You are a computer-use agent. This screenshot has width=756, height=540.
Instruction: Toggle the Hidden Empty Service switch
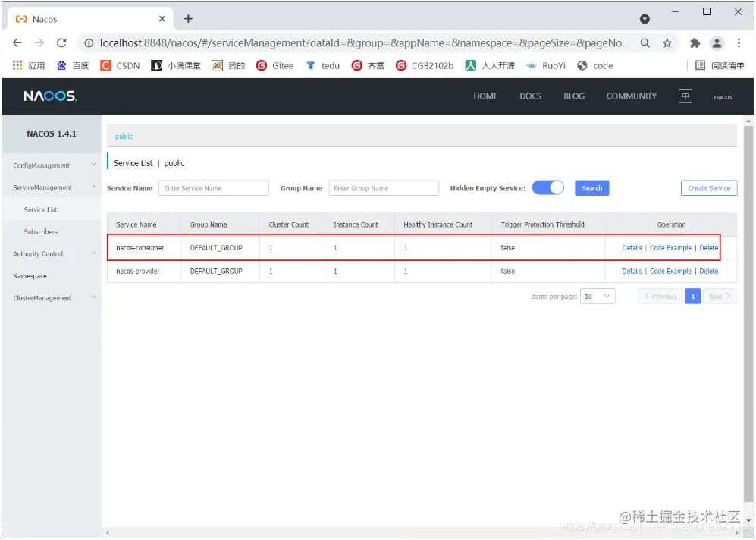pyautogui.click(x=547, y=187)
